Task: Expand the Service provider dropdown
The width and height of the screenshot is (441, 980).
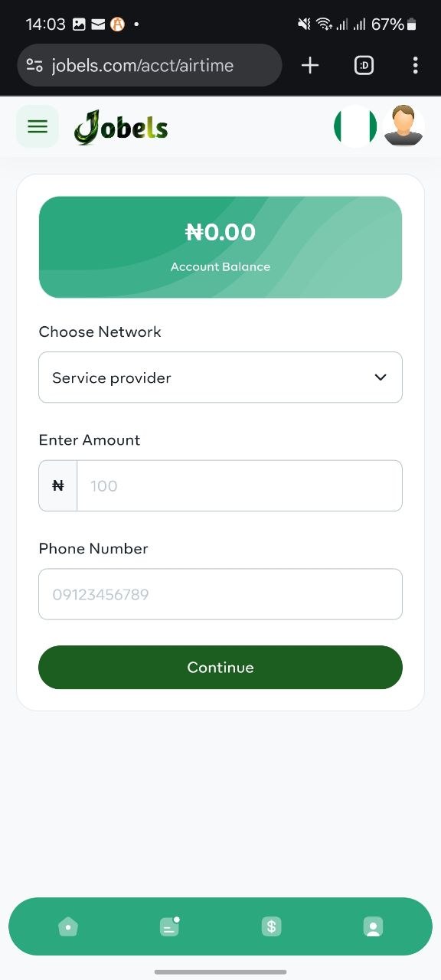Action: (220, 377)
